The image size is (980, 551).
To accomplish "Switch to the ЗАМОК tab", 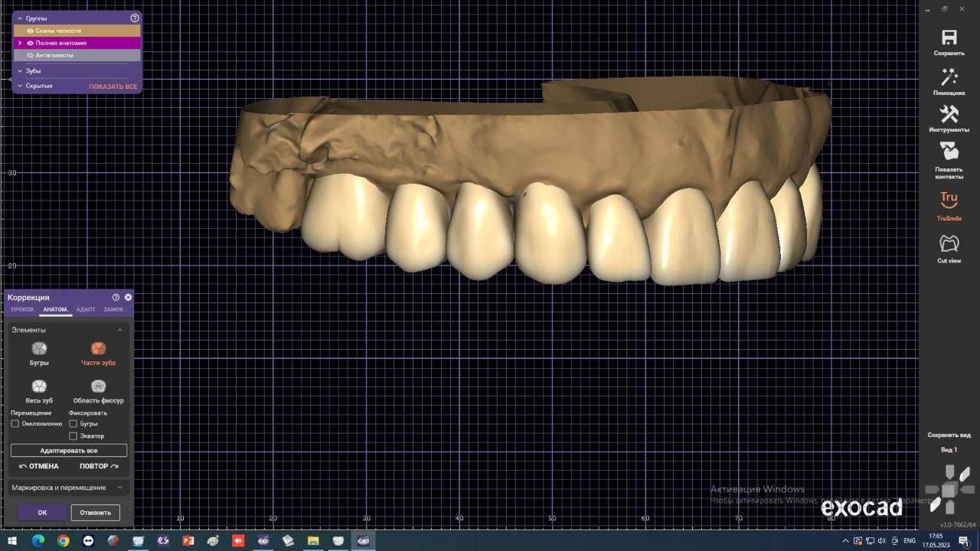I will [x=113, y=309].
